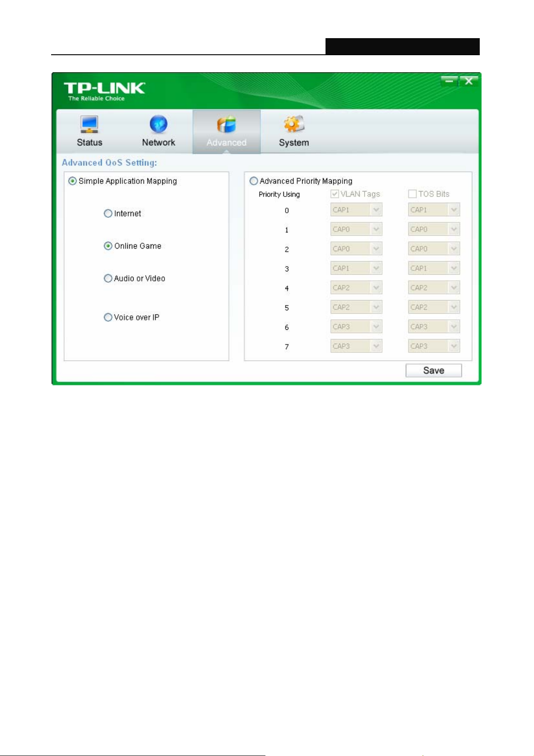534x756 pixels.
Task: Close the TP-LINK utility window
Action: pyautogui.click(x=469, y=81)
